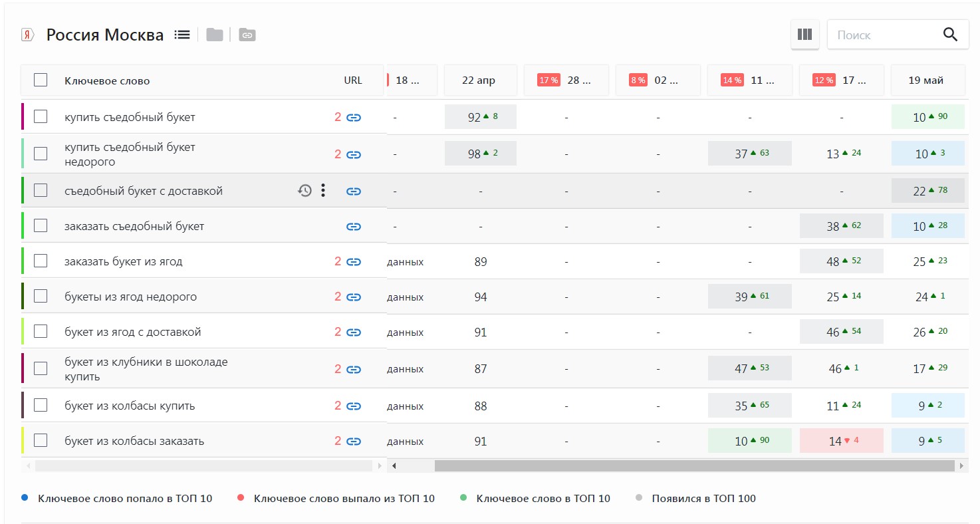Click the red URL count 2 for 'букет из колбасы купить'
980x524 pixels.
[338, 406]
